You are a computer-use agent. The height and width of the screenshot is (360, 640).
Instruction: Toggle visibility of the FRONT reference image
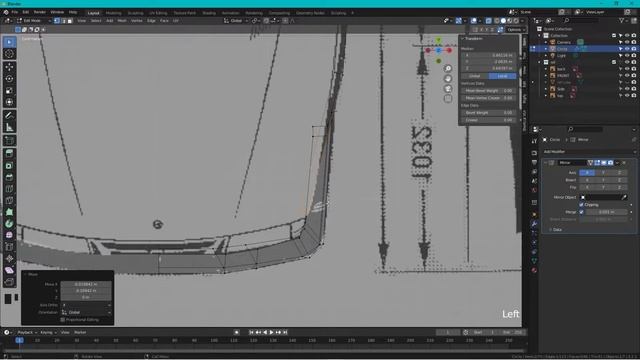click(627, 76)
